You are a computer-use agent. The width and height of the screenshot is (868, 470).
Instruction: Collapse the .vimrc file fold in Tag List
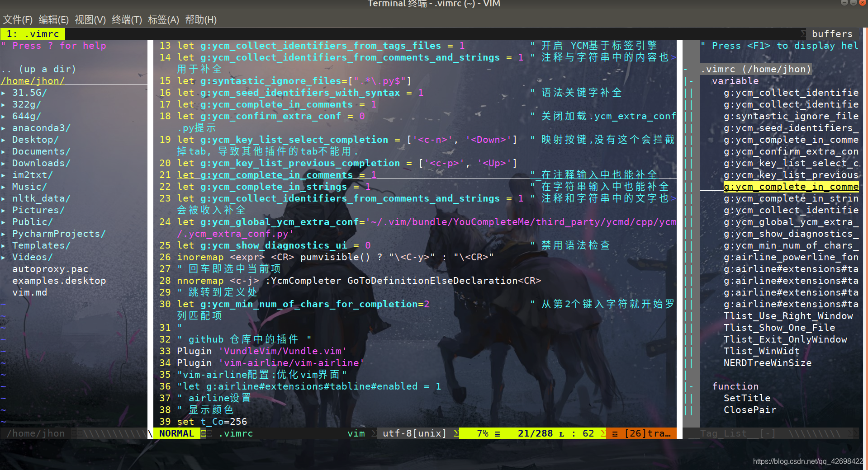tap(686, 69)
